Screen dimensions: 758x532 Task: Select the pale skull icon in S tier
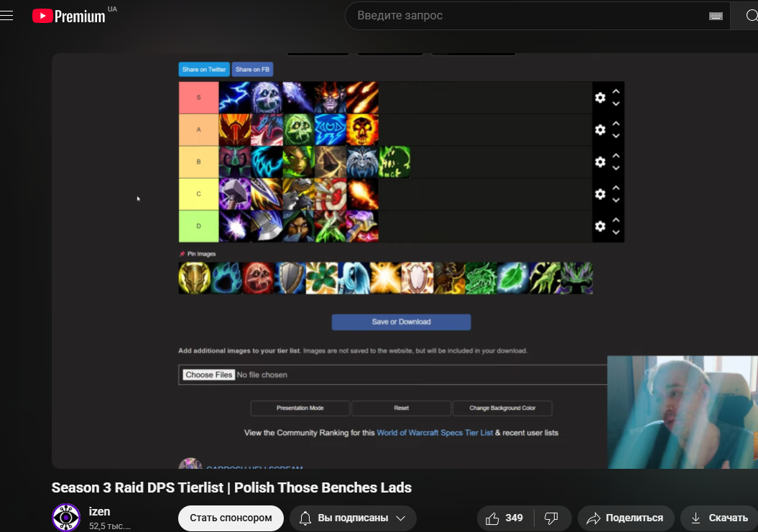[267, 98]
